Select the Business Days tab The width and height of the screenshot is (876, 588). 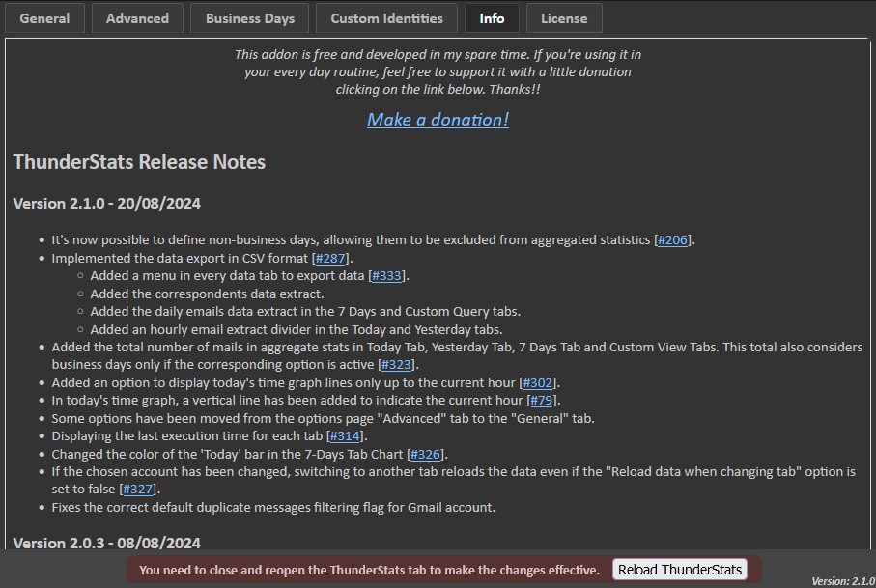[250, 18]
